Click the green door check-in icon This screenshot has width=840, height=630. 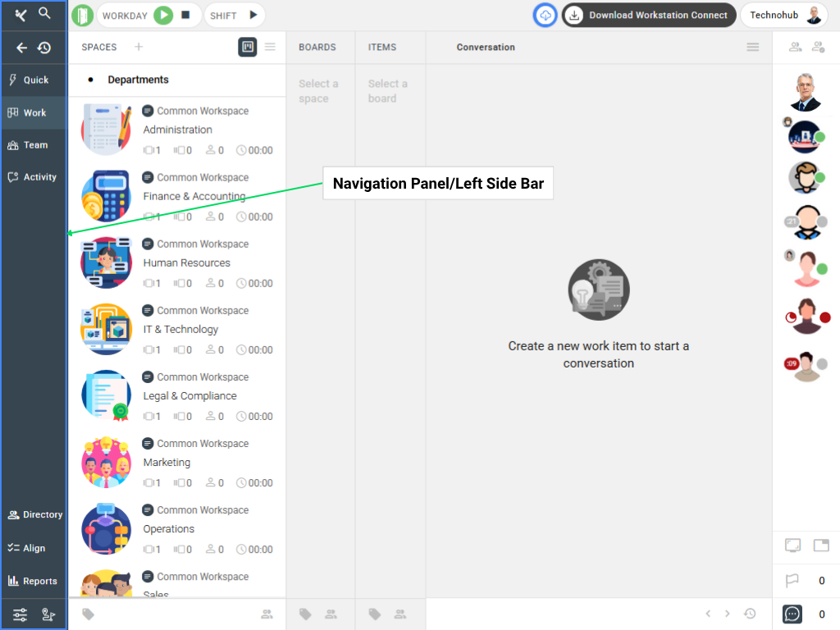click(82, 15)
